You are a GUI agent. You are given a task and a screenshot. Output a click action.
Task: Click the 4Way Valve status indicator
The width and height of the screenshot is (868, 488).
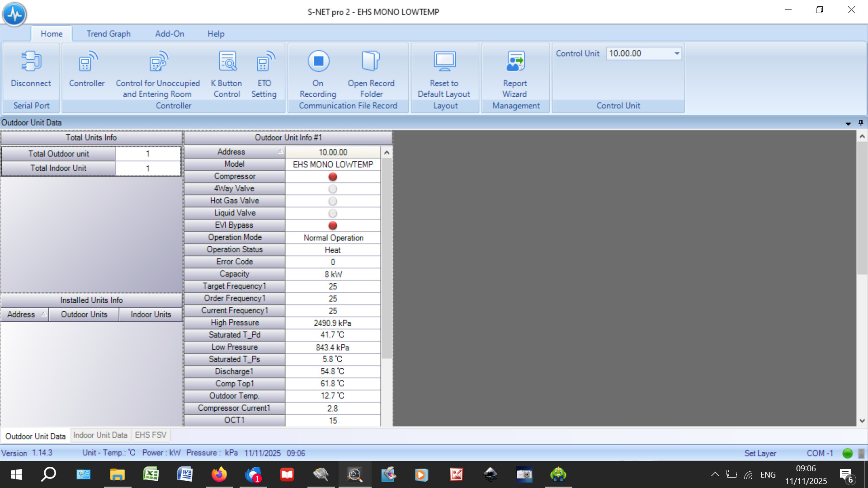(x=333, y=189)
